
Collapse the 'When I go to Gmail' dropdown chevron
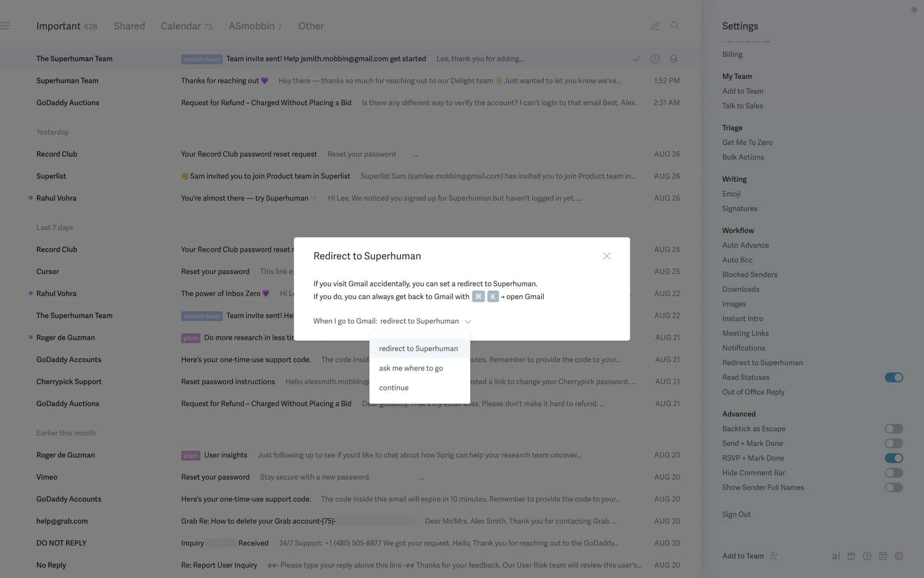point(468,321)
